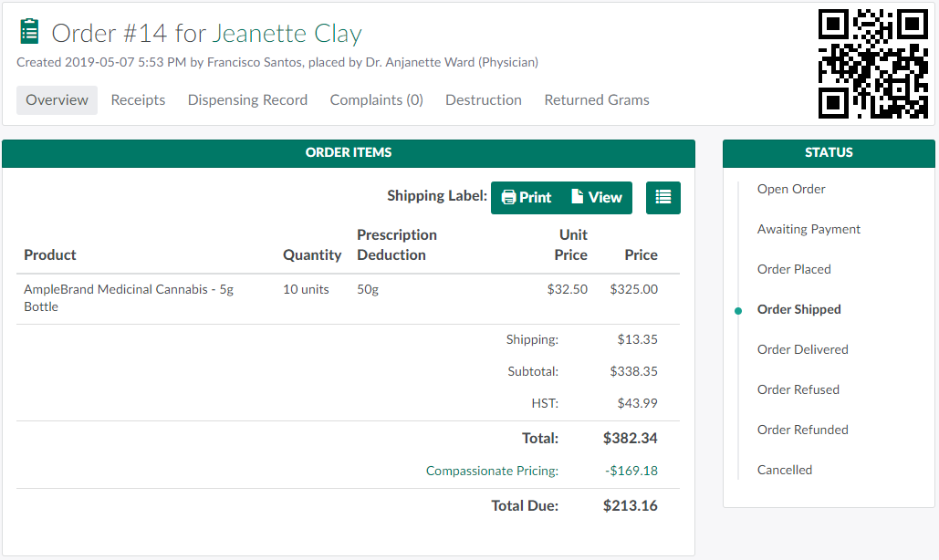Print the shipping label
Image resolution: width=939 pixels, height=560 pixels.
pyautogui.click(x=527, y=197)
